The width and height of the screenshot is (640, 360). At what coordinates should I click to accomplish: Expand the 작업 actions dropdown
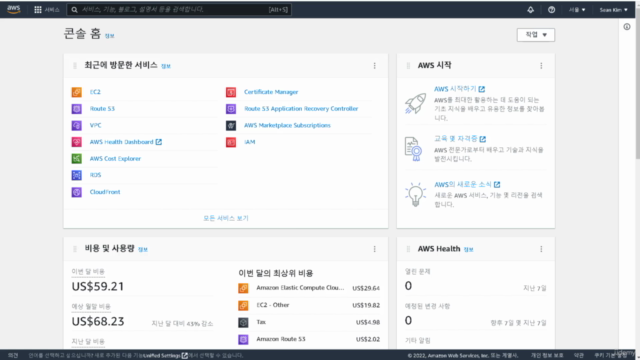pos(536,35)
